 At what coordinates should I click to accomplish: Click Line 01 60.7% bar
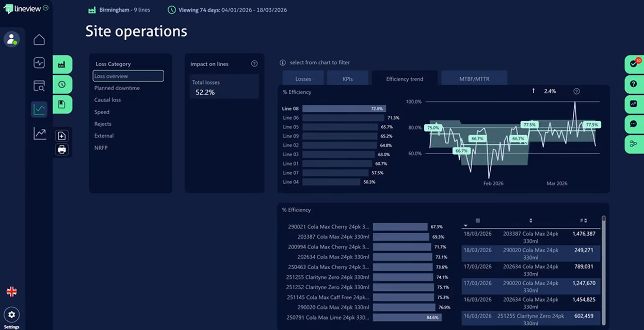(337, 163)
